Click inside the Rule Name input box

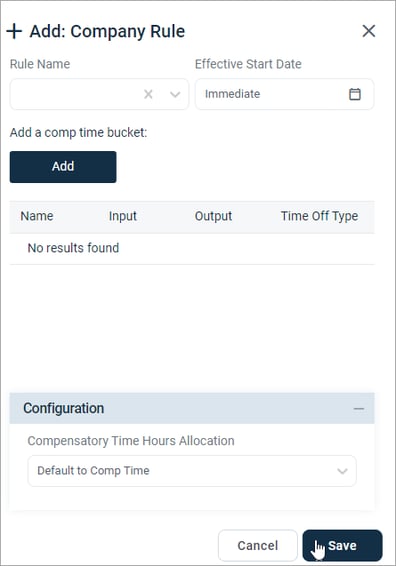[76, 95]
